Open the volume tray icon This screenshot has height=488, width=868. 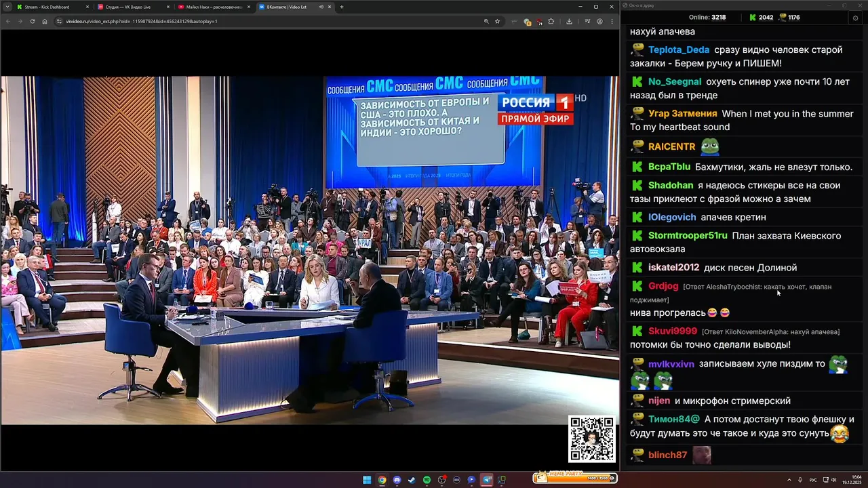pyautogui.click(x=833, y=480)
